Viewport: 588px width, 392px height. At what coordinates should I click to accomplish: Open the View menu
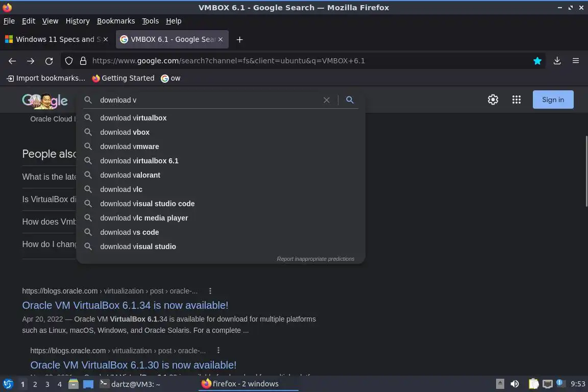[x=50, y=21]
